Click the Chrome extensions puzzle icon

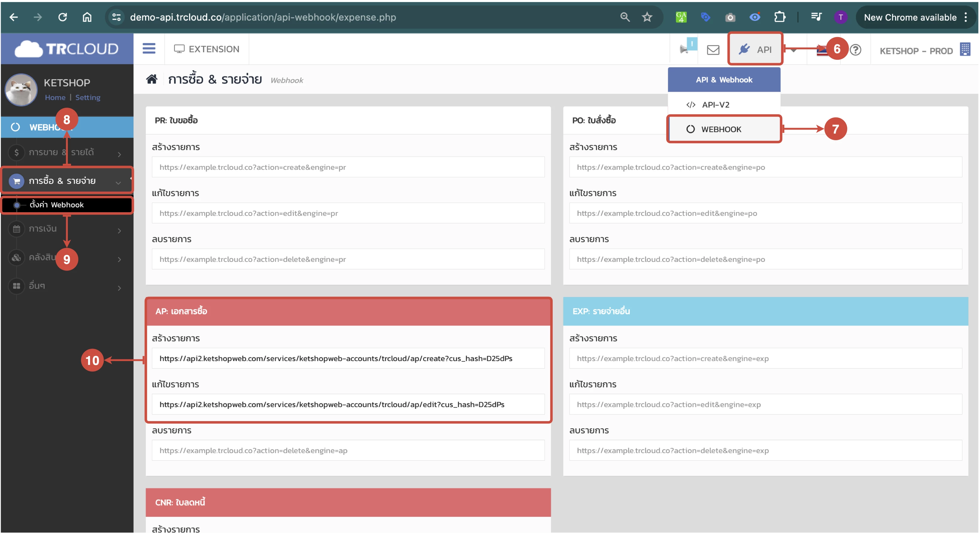(780, 17)
